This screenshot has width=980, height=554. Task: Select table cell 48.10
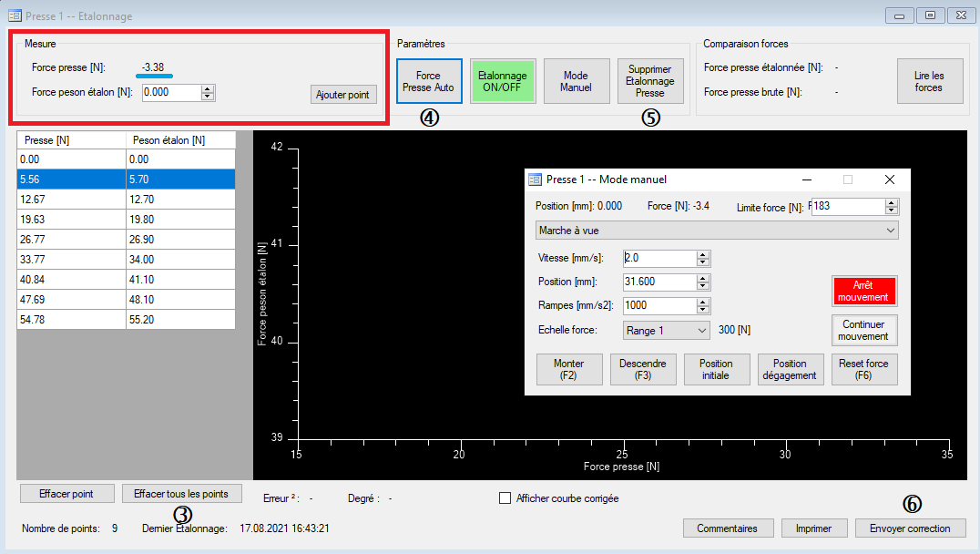pos(180,300)
